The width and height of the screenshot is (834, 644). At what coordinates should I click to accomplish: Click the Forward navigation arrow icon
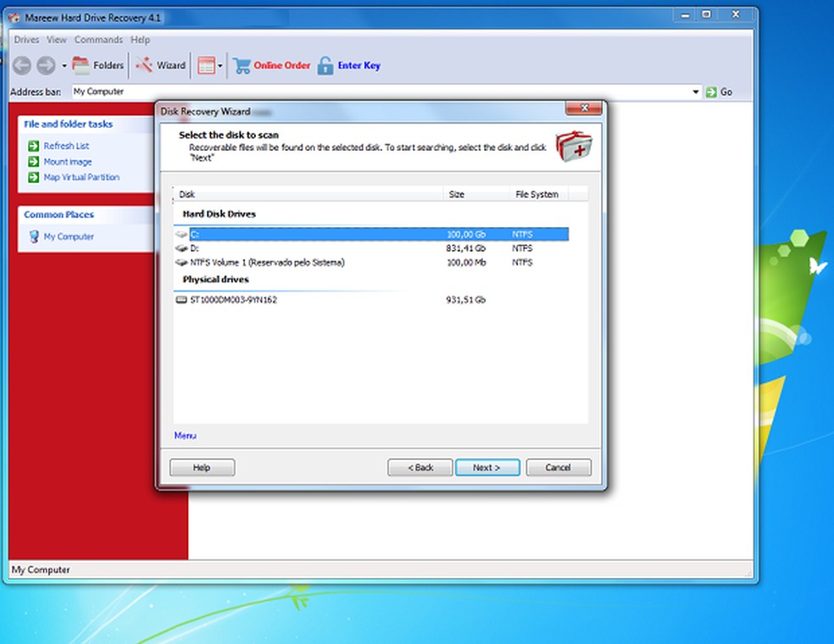[x=46, y=65]
